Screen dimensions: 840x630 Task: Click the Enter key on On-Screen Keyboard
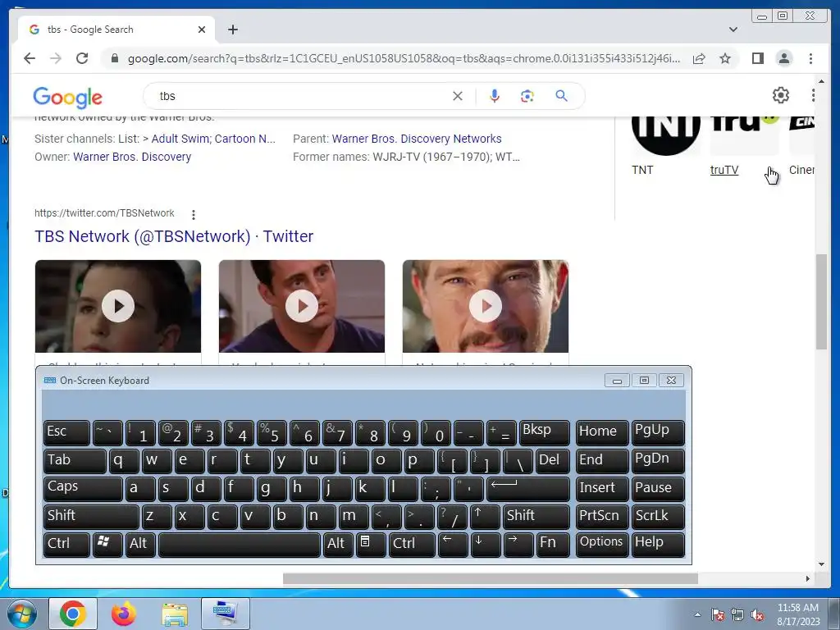pyautogui.click(x=528, y=488)
